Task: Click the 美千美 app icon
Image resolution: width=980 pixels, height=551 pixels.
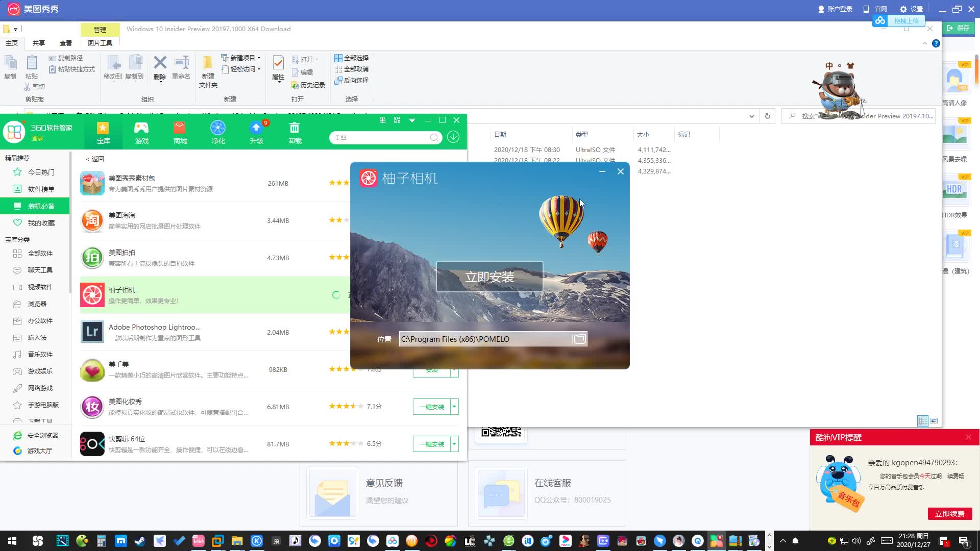Action: click(x=92, y=369)
